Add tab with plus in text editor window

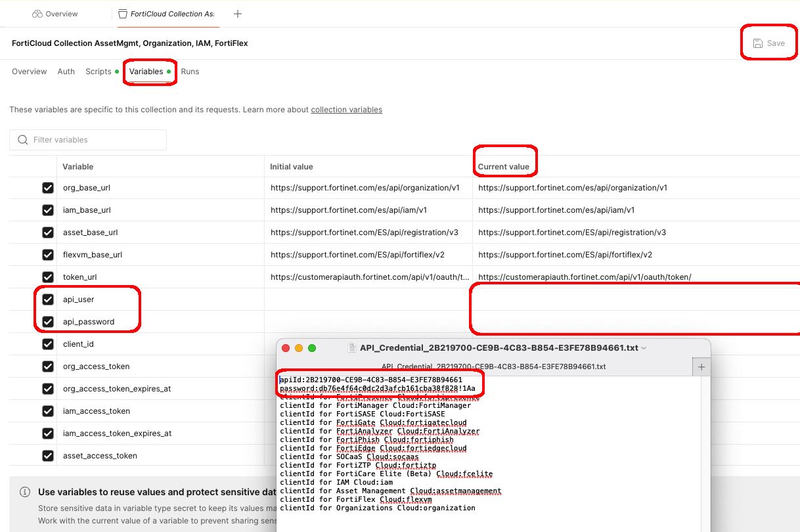[701, 367]
